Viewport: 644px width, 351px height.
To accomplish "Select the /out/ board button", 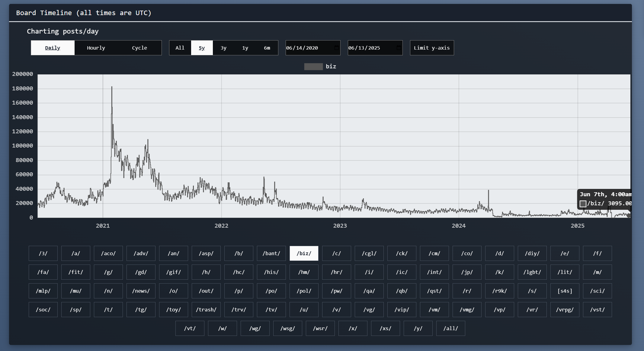I will coord(206,291).
